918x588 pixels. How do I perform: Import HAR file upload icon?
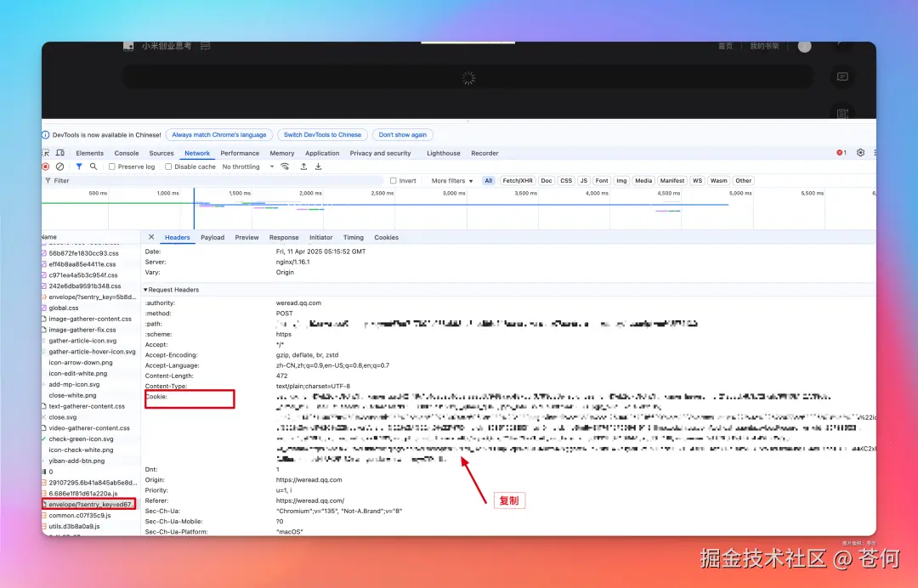[303, 167]
